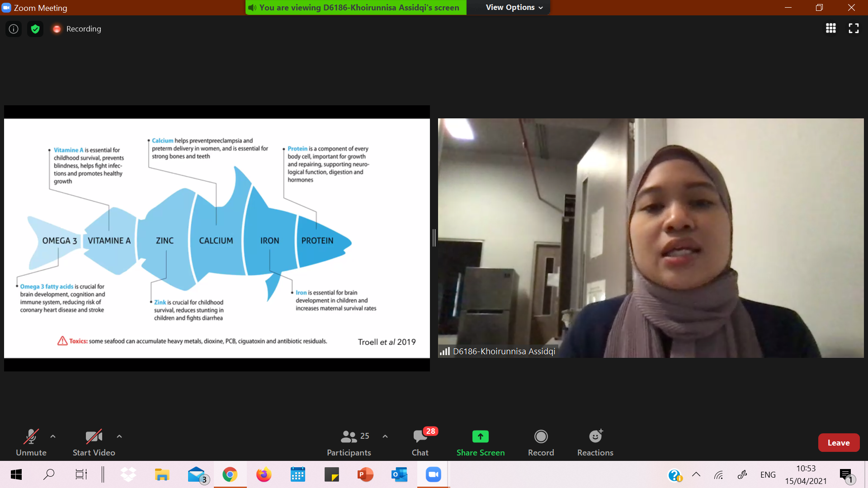Click the shared slide with fish diagram
This screenshot has height=488, width=868.
[217, 238]
